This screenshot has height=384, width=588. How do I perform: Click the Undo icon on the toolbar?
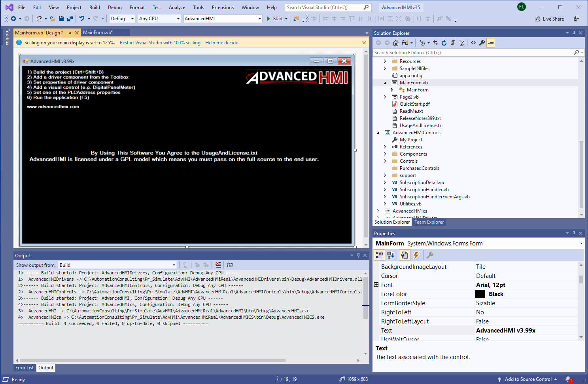(82, 18)
